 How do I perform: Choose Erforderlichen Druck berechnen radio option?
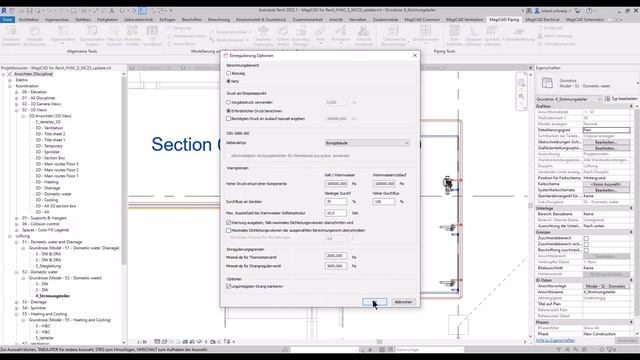[x=229, y=111]
